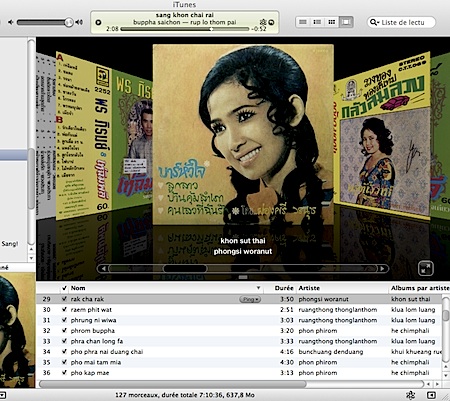Click the sidebar vertical scrollbar thumb
Viewport: 450px width, 401px height.
31,178
